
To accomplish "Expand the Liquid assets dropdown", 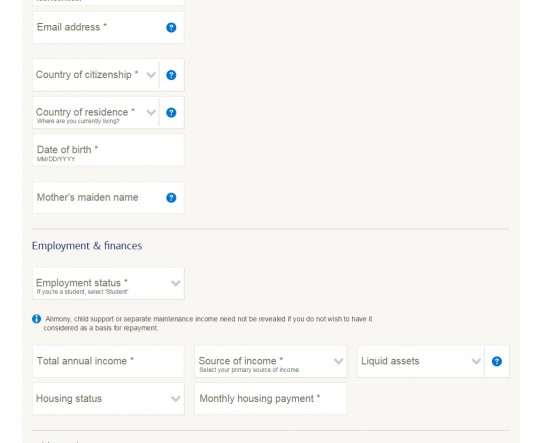I will click(x=421, y=361).
